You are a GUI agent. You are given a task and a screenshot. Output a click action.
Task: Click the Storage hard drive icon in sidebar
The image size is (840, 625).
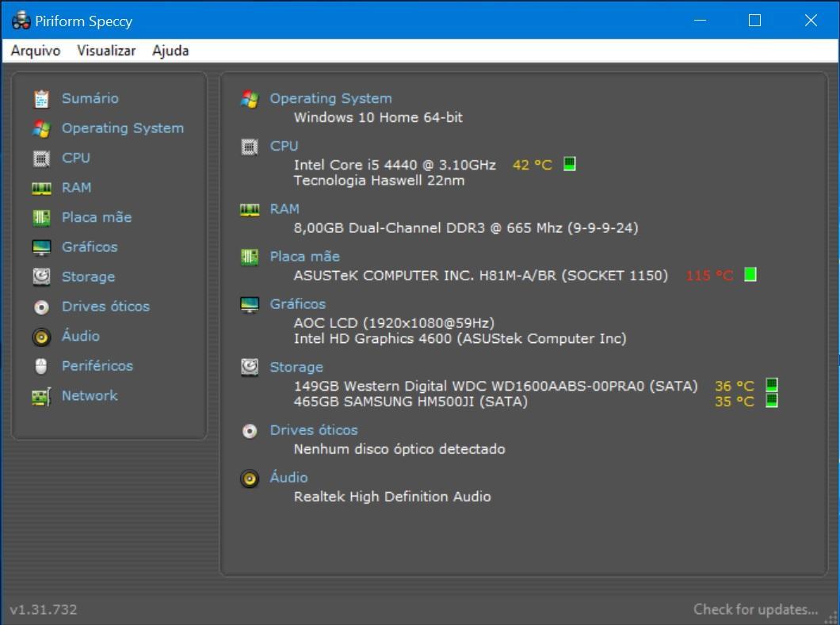41,277
